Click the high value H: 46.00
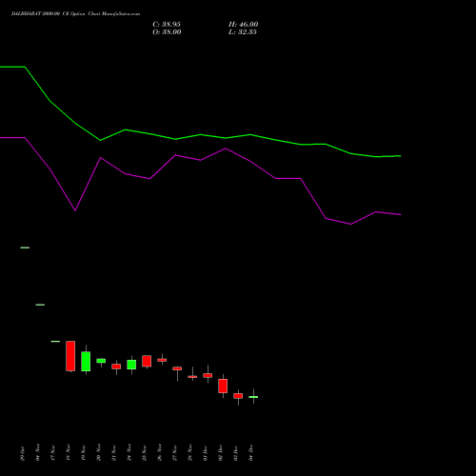Screen dimensions: 476x476 click(x=244, y=25)
